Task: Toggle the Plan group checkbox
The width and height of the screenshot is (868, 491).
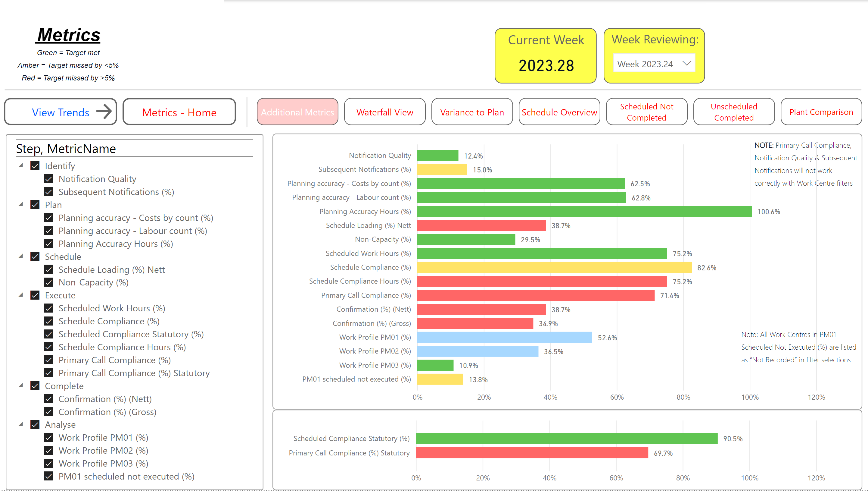Action: click(x=35, y=204)
